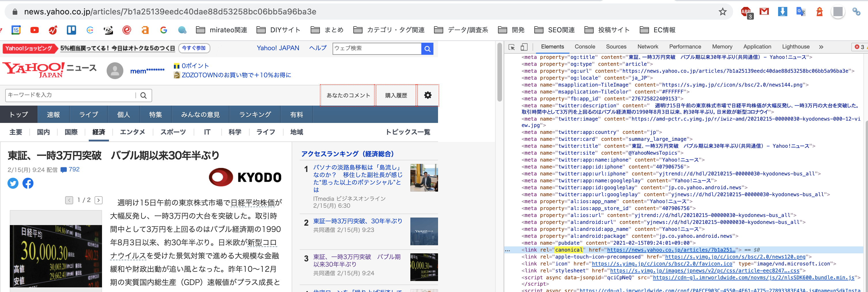
Task: Open the panda icon bookmark
Action: coord(108,30)
